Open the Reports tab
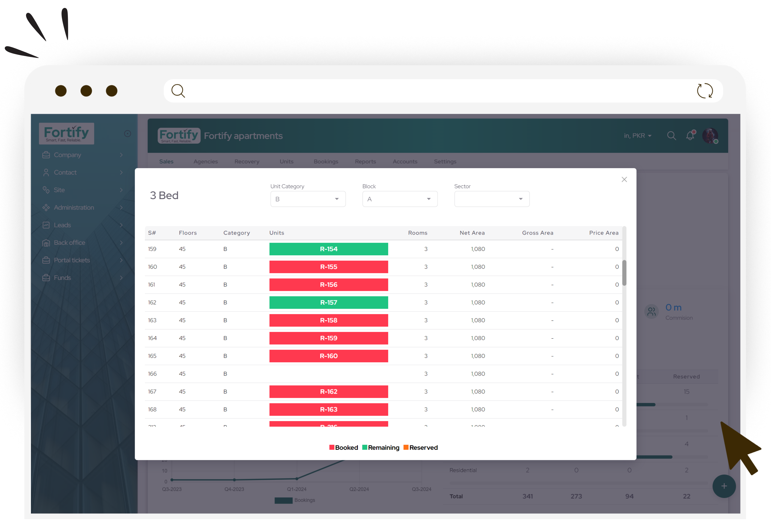772x532 pixels. (x=365, y=161)
